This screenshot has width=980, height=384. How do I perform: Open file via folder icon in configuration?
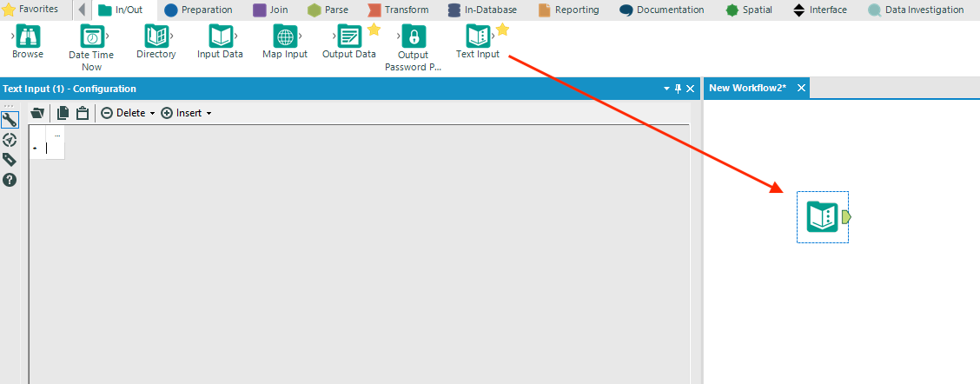click(x=38, y=113)
